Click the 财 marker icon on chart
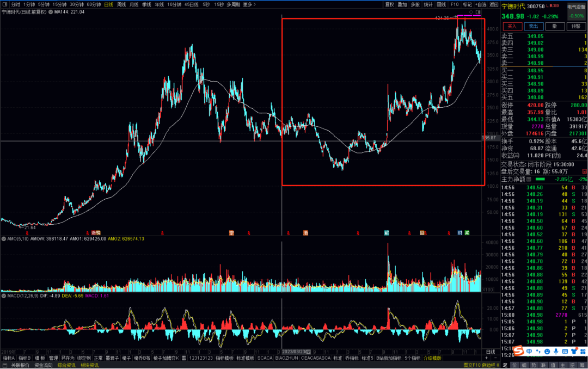Screen dimensions: 588x369 tap(460, 232)
